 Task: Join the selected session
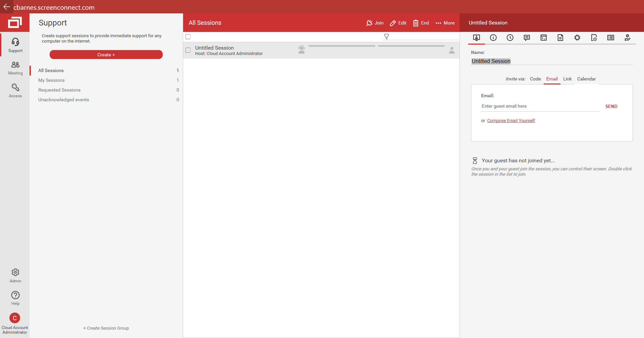(375, 23)
